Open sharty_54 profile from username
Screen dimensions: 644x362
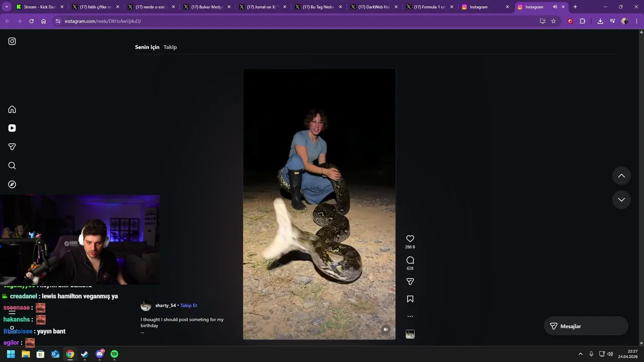(x=166, y=306)
